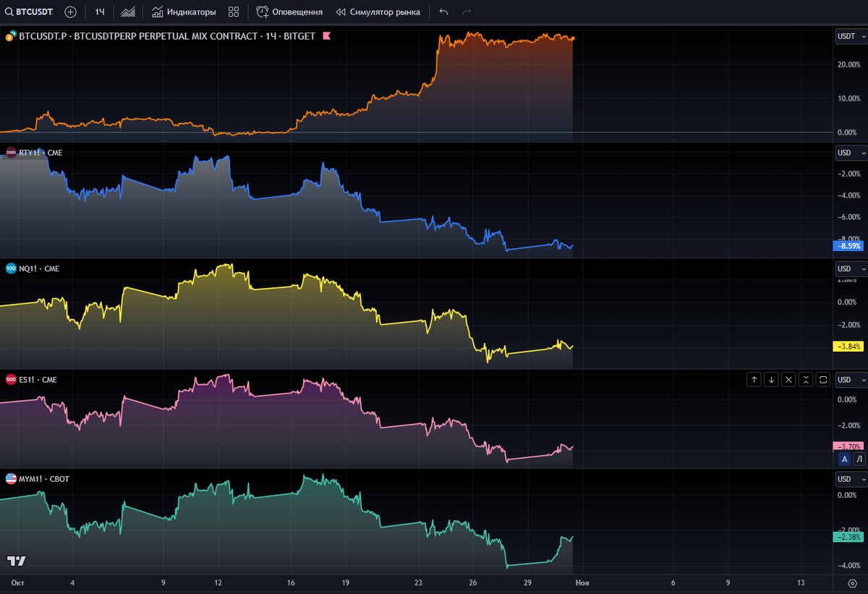Create alert via Оповещения

(x=289, y=12)
